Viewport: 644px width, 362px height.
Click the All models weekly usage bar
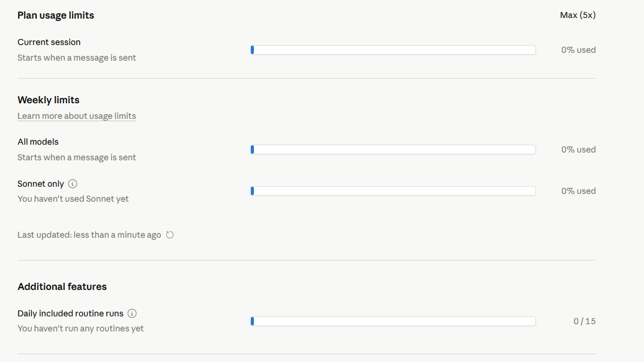tap(393, 149)
